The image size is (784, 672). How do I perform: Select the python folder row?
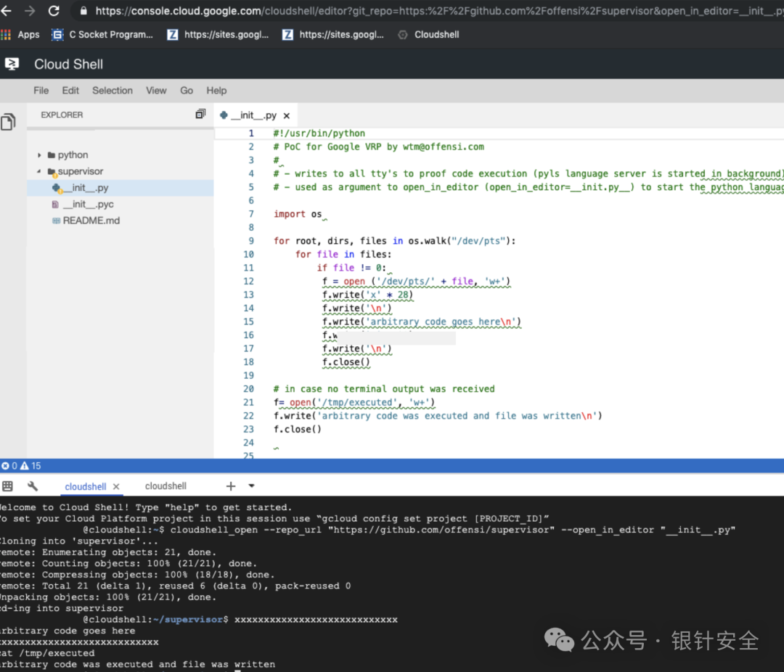[x=120, y=155]
